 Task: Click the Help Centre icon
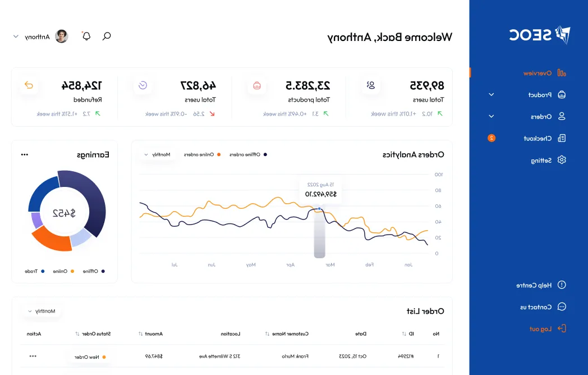(562, 285)
